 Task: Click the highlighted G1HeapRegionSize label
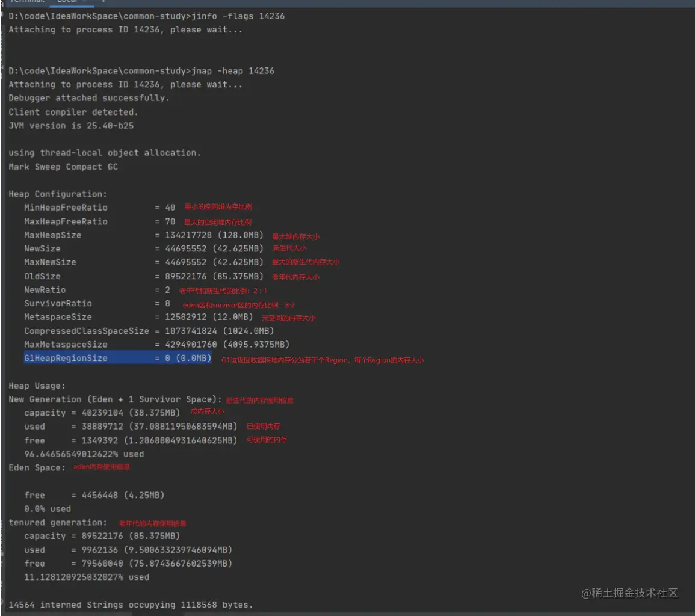tap(66, 358)
